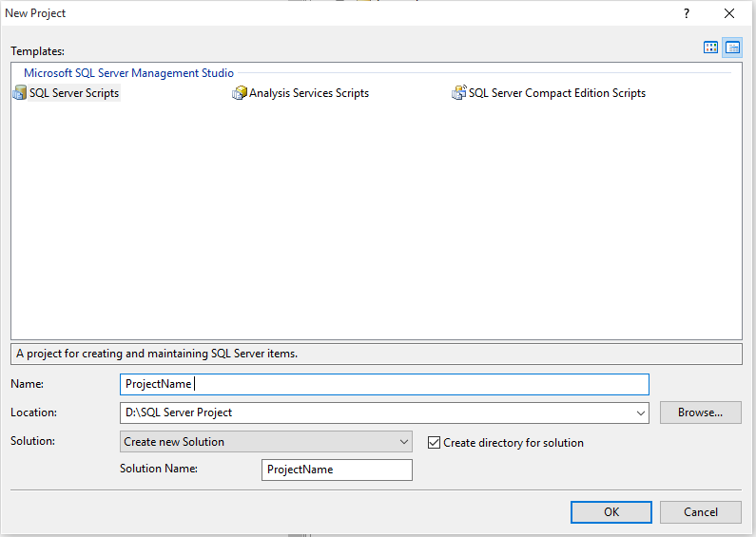The width and height of the screenshot is (756, 537).
Task: Select SQL Server Compact Edition Scripts icon
Action: coord(459,92)
